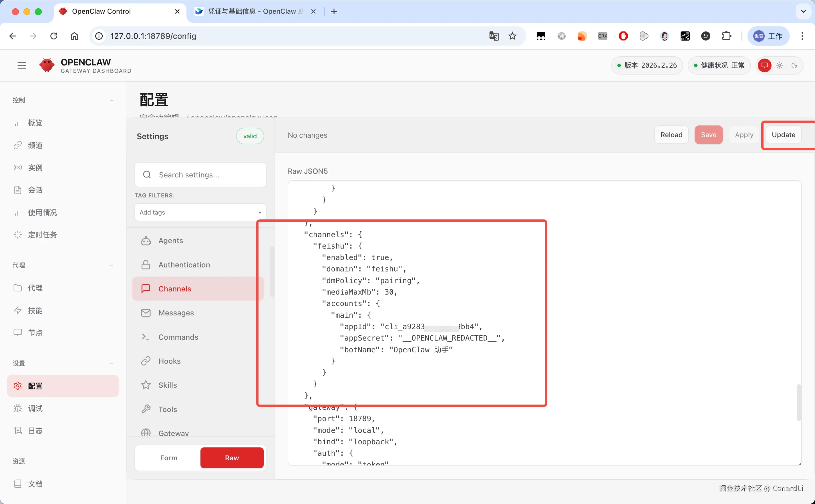
Task: Switch to light theme via sun icon
Action: pyautogui.click(x=779, y=65)
